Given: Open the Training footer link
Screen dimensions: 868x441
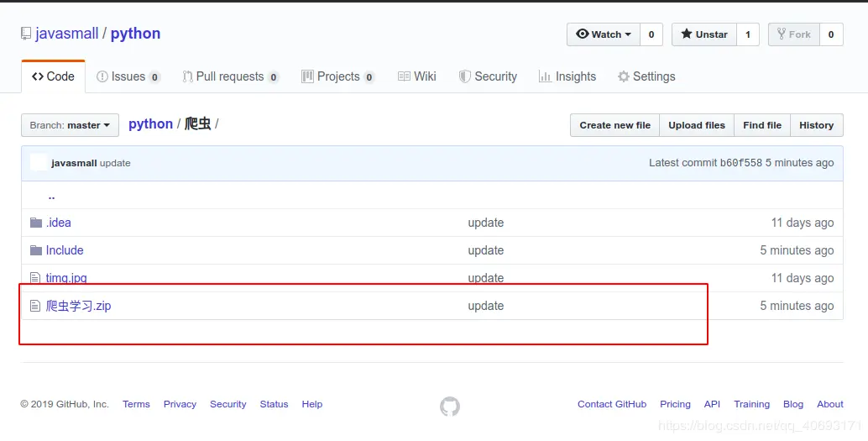Looking at the screenshot, I should coord(752,404).
